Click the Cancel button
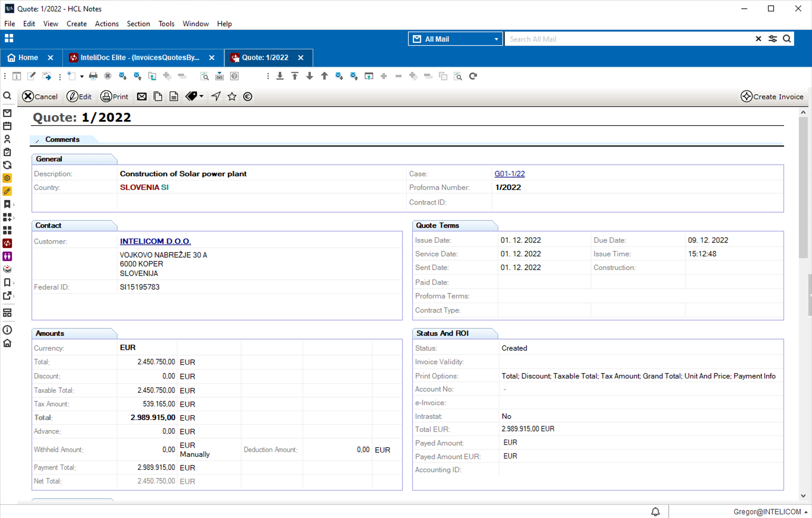Viewport: 812px width, 518px height. [40, 97]
